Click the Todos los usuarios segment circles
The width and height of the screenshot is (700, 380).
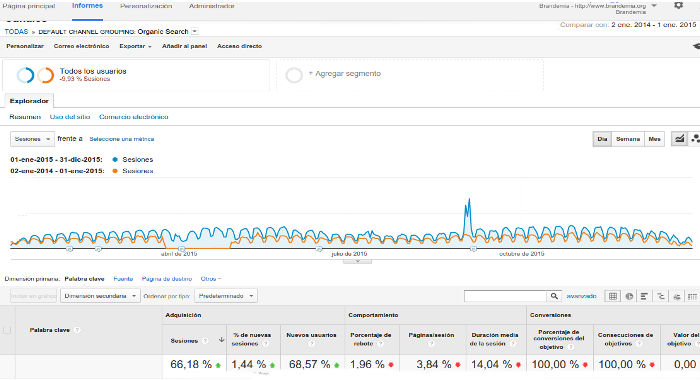point(35,75)
